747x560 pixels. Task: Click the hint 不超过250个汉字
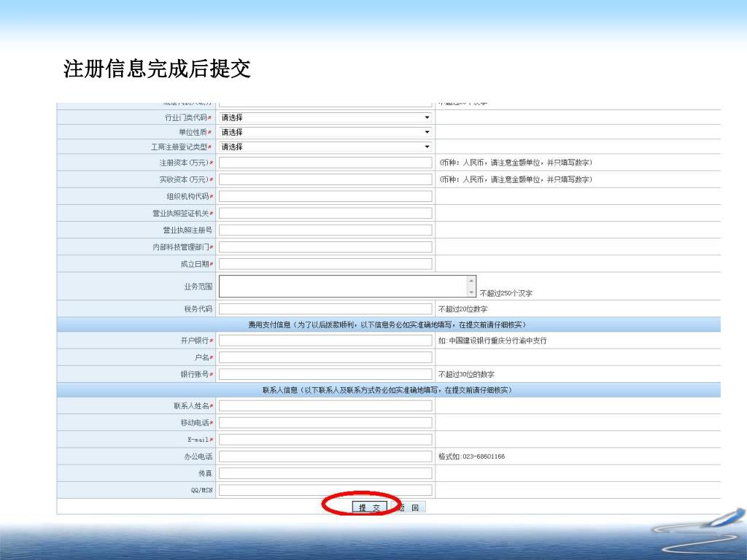point(506,293)
